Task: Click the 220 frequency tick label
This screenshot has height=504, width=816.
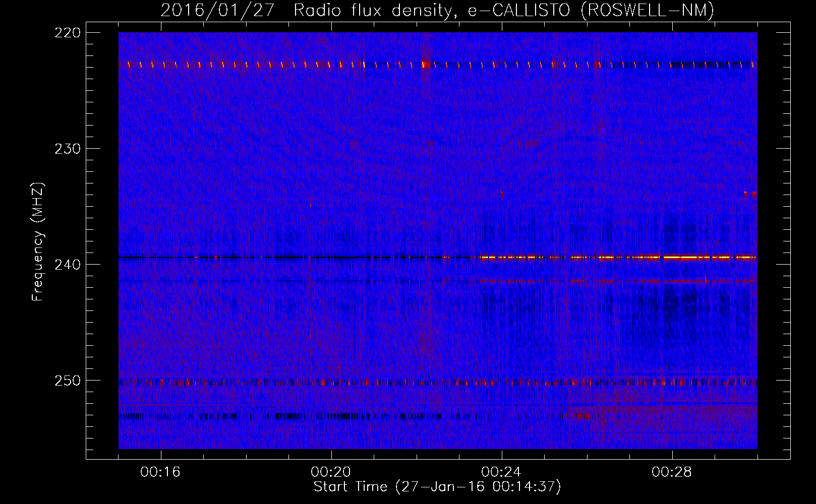Action: 67,33
